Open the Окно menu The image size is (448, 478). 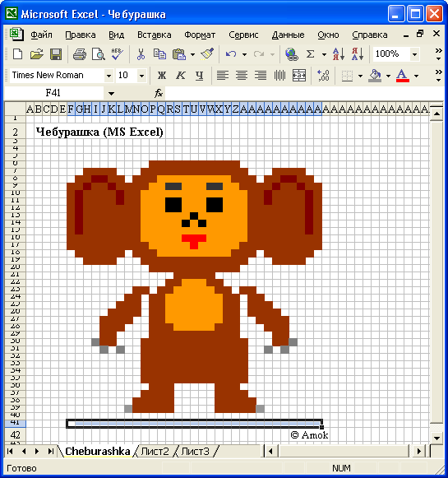click(328, 35)
